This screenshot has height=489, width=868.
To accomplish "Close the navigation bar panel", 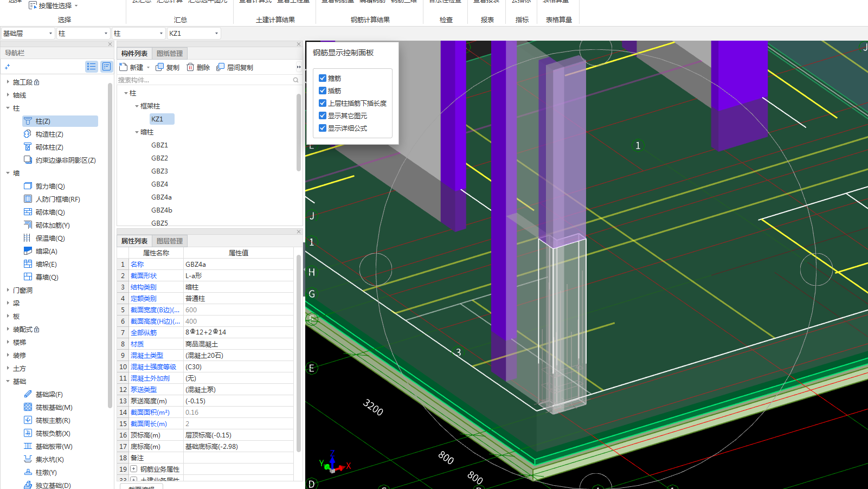I will tap(110, 44).
